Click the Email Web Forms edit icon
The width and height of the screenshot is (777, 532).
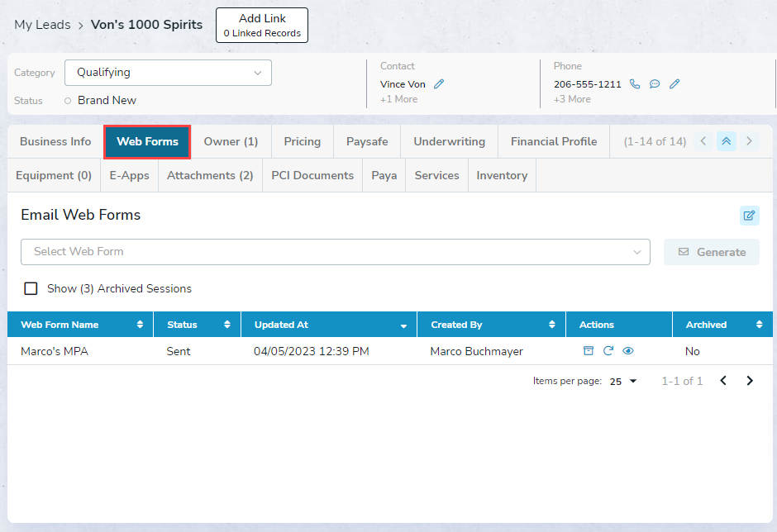(x=749, y=216)
